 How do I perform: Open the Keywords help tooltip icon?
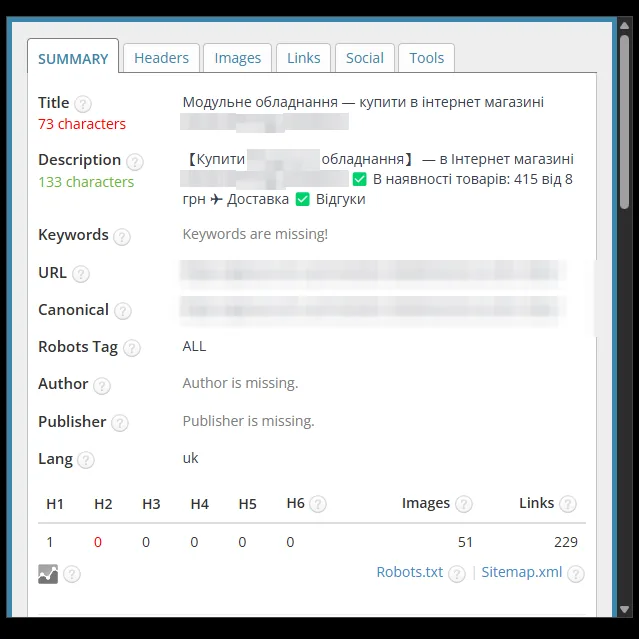pos(122,237)
